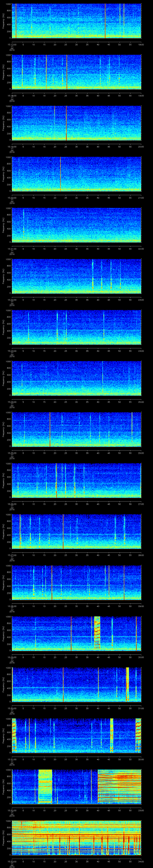The height and width of the screenshot is (868, 153).
Task: Click the 15:27:00 start time label
Action: (x=12, y=555)
